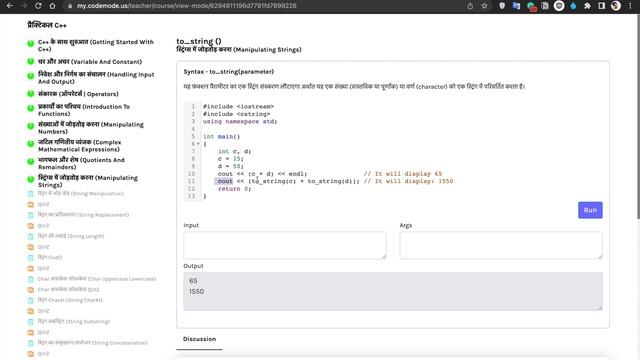640x360 pixels.
Task: Open the green extension with the red badge
Action: click(x=531, y=6)
